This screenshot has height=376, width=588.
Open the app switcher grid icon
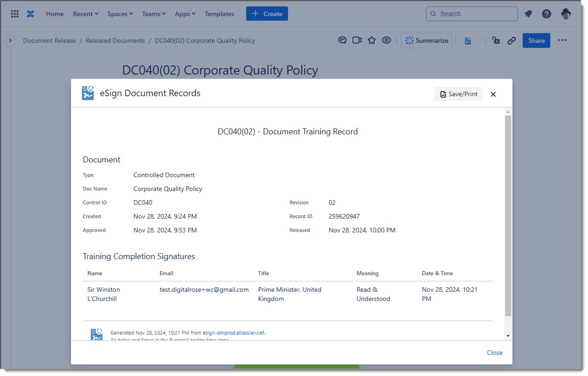[x=15, y=14]
